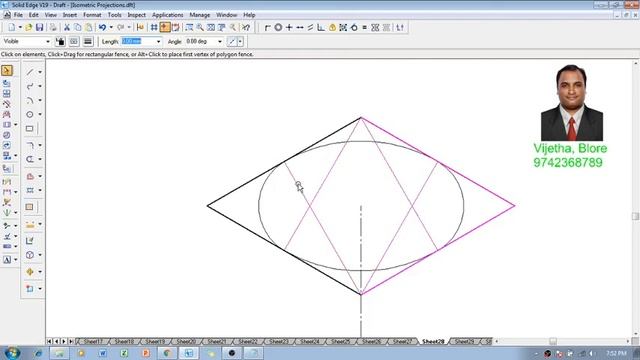Click the Copy icon

[x=78, y=27]
